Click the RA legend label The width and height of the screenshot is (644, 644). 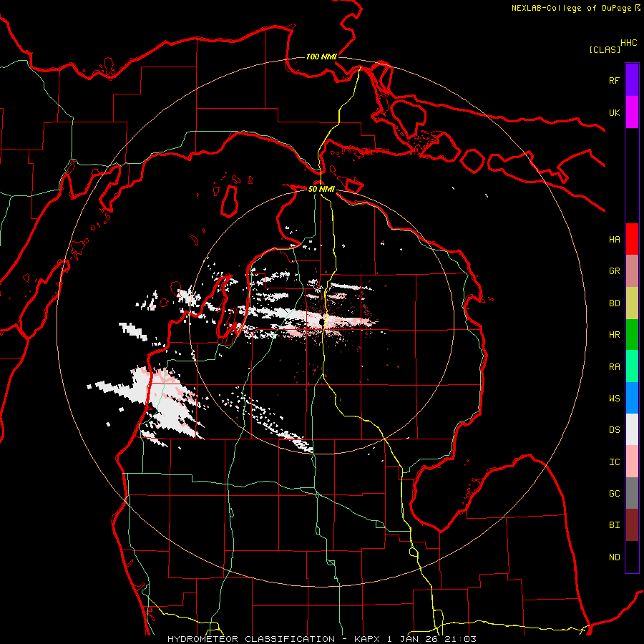615,367
